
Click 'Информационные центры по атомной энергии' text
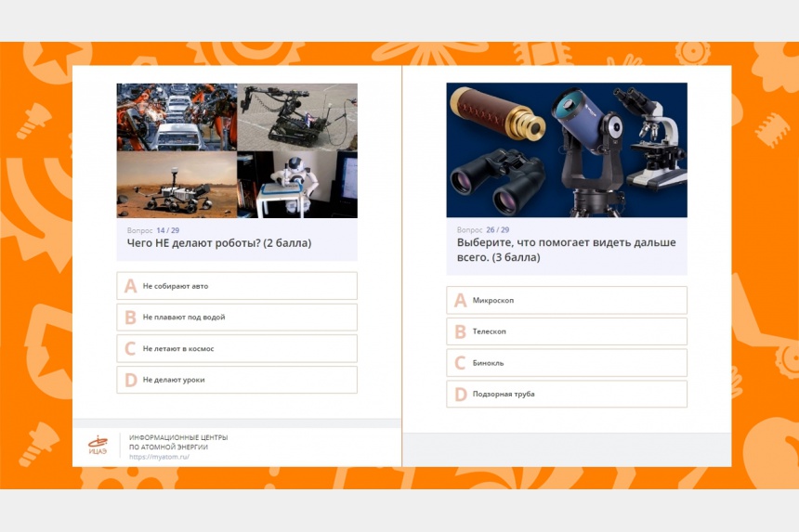pos(178,442)
